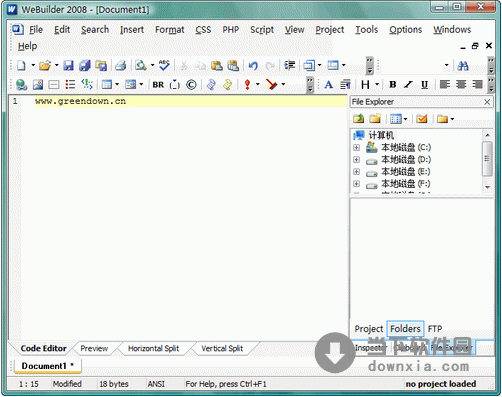Insert a horizontal rule icon
Viewport: 502px width, 397px height.
point(54,85)
